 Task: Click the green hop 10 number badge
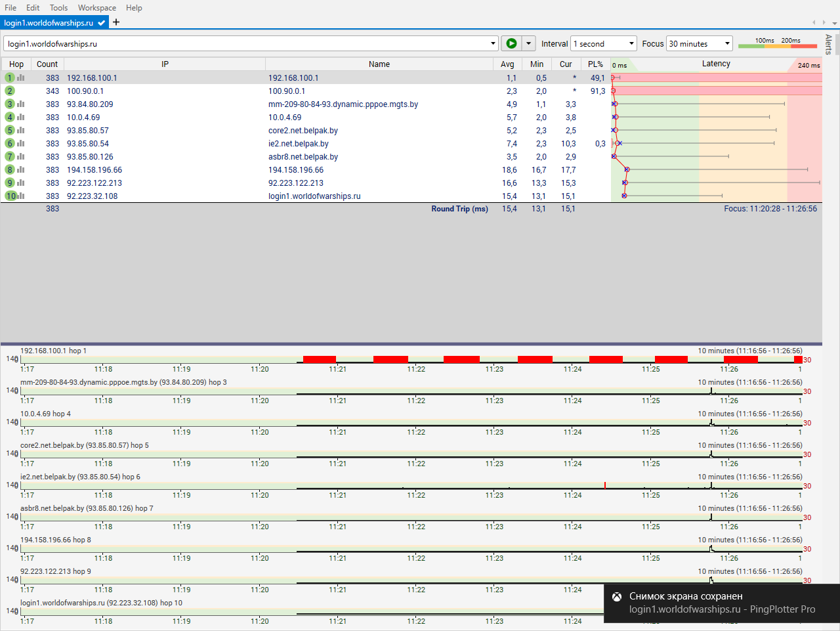coord(11,196)
